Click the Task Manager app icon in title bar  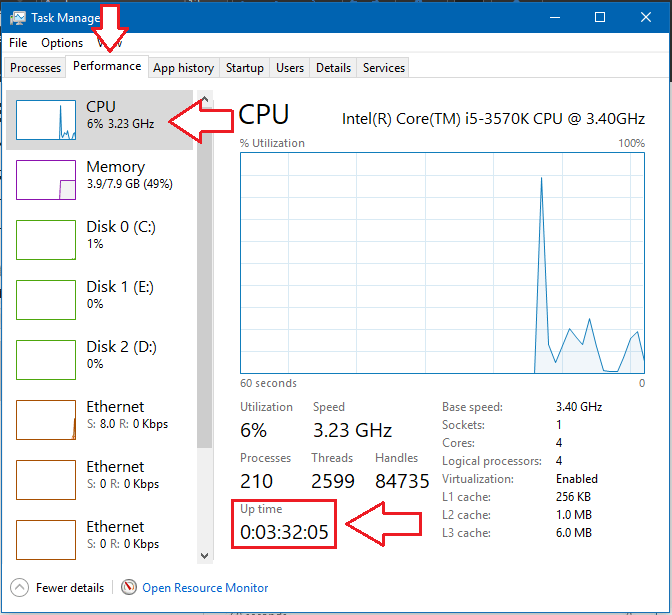coord(18,18)
